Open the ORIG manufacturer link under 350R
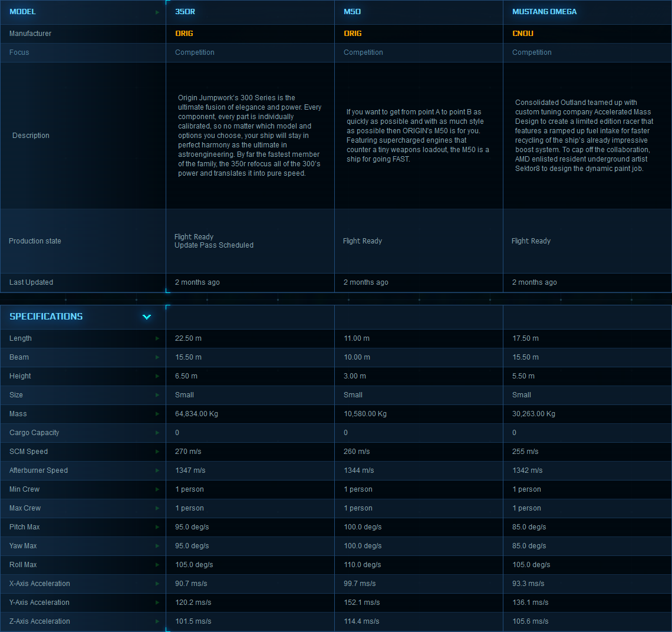Viewport: 672px width, 632px height. pyautogui.click(x=183, y=34)
